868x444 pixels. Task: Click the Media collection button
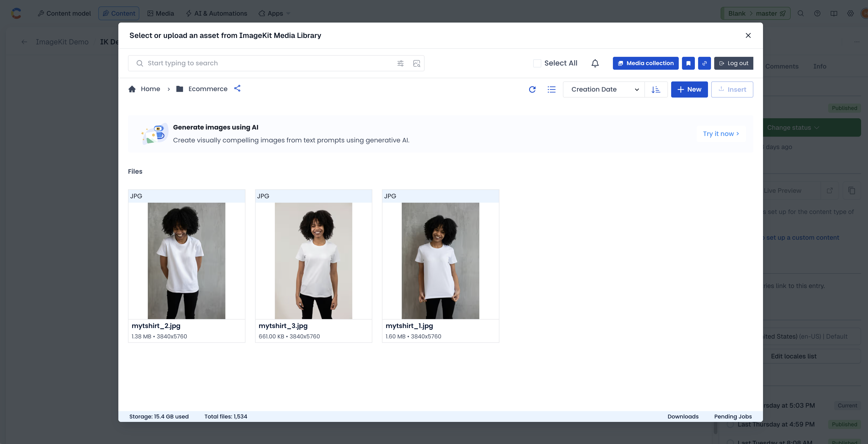tap(645, 63)
